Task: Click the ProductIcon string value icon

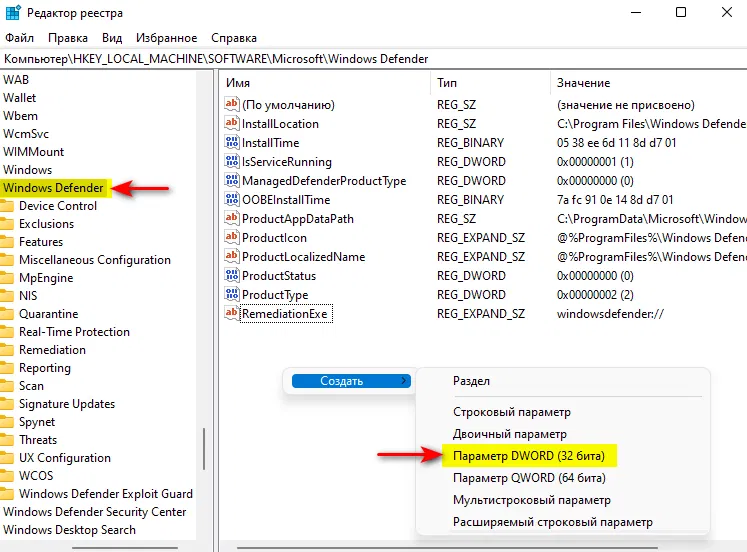Action: tap(232, 237)
